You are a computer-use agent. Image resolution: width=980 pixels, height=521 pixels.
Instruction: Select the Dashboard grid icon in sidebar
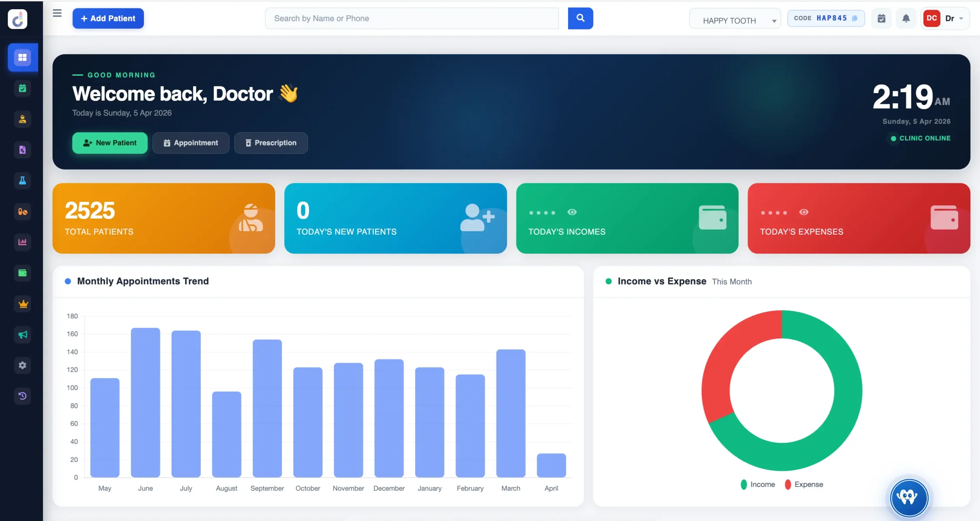pyautogui.click(x=22, y=58)
